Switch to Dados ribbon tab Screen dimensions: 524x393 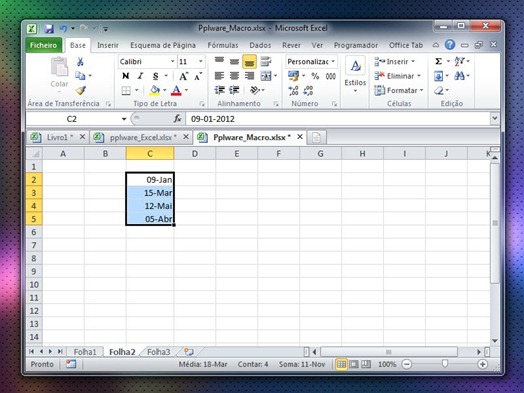click(260, 45)
